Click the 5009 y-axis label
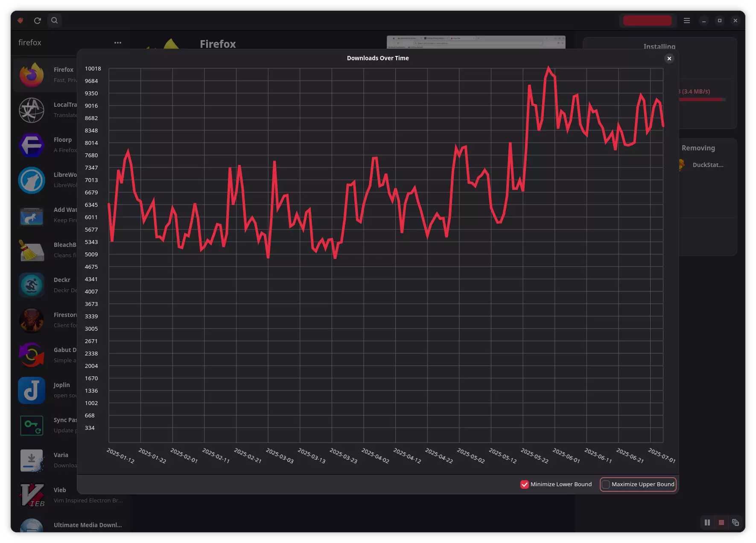The image size is (756, 543). tap(91, 255)
